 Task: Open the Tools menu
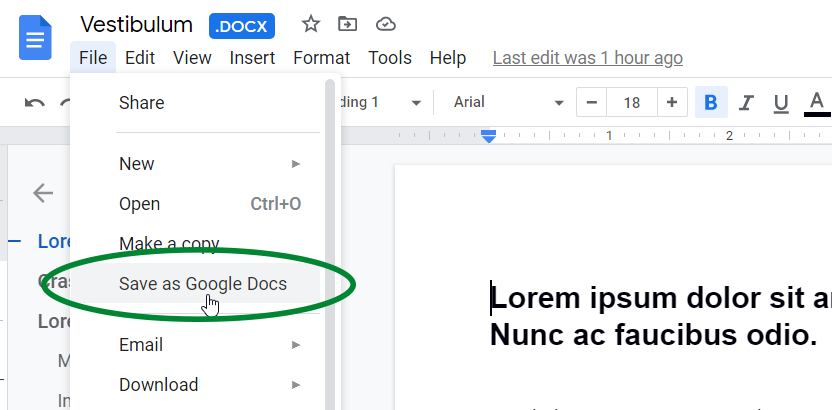point(390,57)
